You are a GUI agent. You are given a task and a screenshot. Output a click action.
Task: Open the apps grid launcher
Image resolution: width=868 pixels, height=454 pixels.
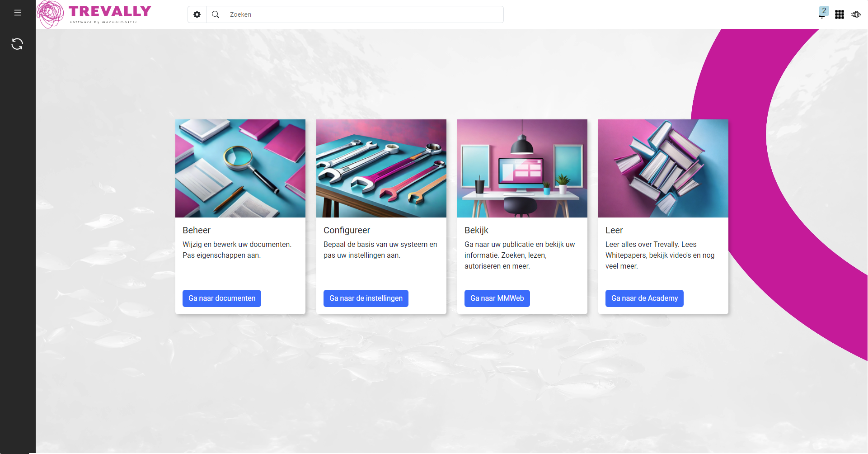click(839, 14)
